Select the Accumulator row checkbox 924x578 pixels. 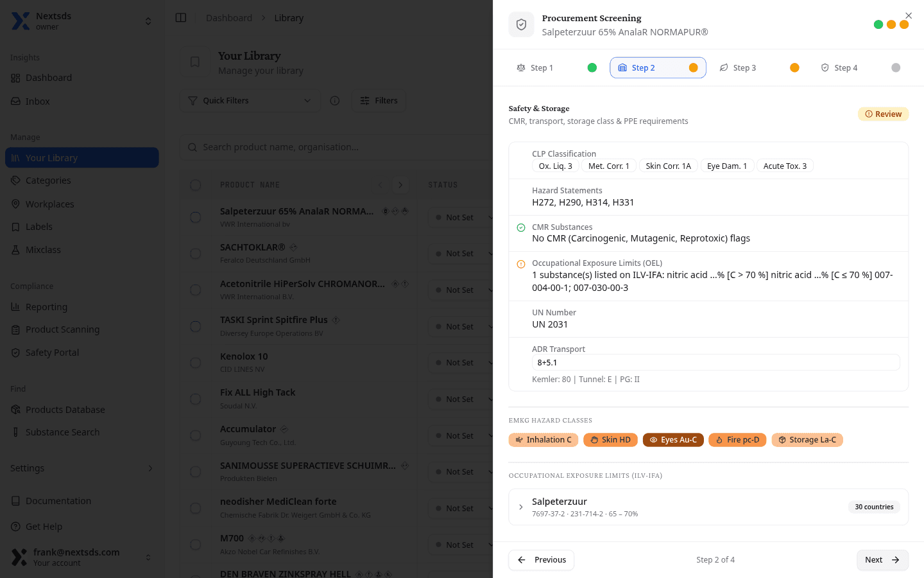tap(196, 435)
